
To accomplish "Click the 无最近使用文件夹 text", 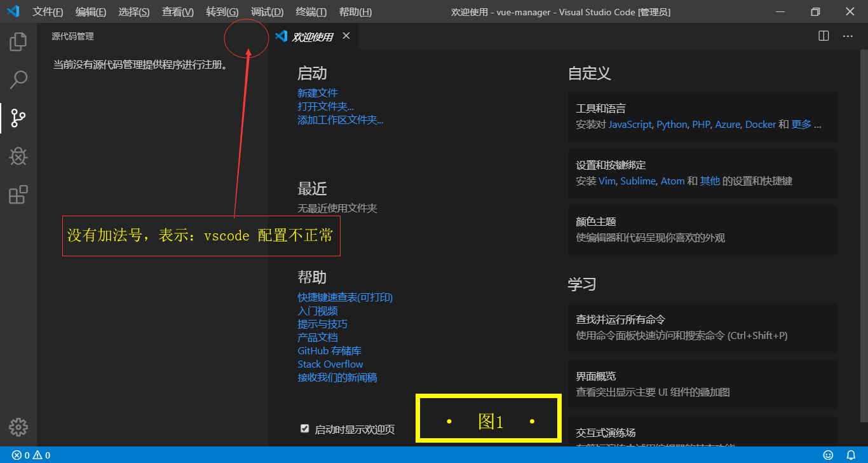I will pyautogui.click(x=337, y=208).
